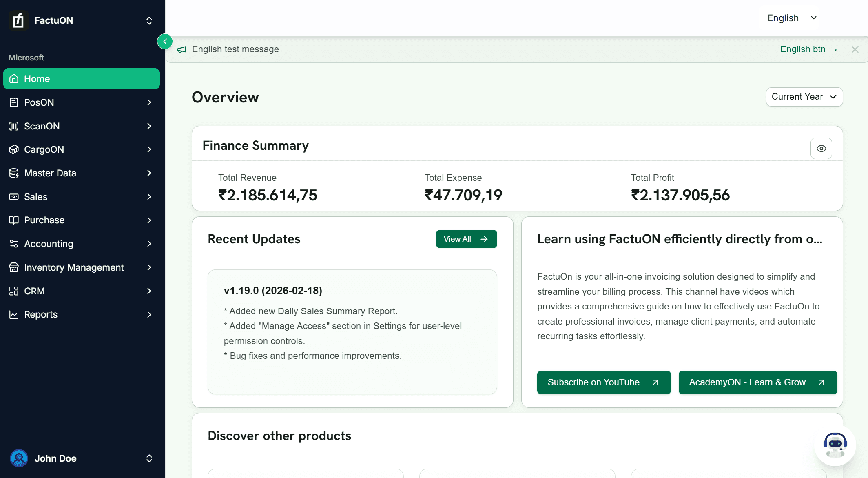Image resolution: width=868 pixels, height=478 pixels.
Task: Click the Total Expense amount ₹47.709,19
Action: (x=463, y=195)
